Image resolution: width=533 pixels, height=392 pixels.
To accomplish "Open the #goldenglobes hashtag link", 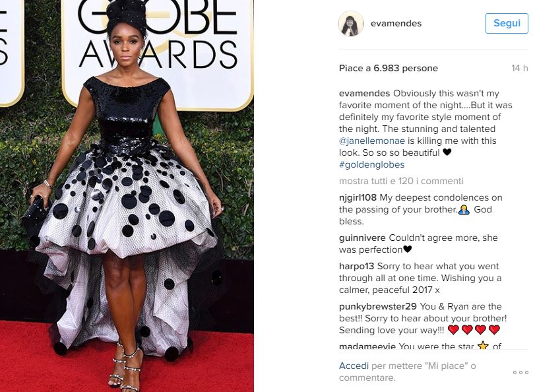I will tap(371, 164).
